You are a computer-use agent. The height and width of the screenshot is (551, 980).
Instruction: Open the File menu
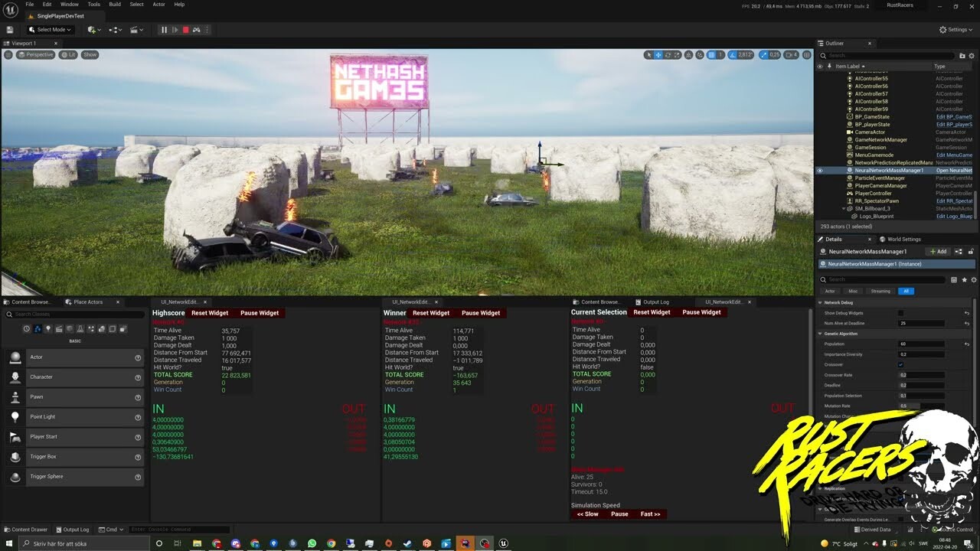tap(30, 4)
